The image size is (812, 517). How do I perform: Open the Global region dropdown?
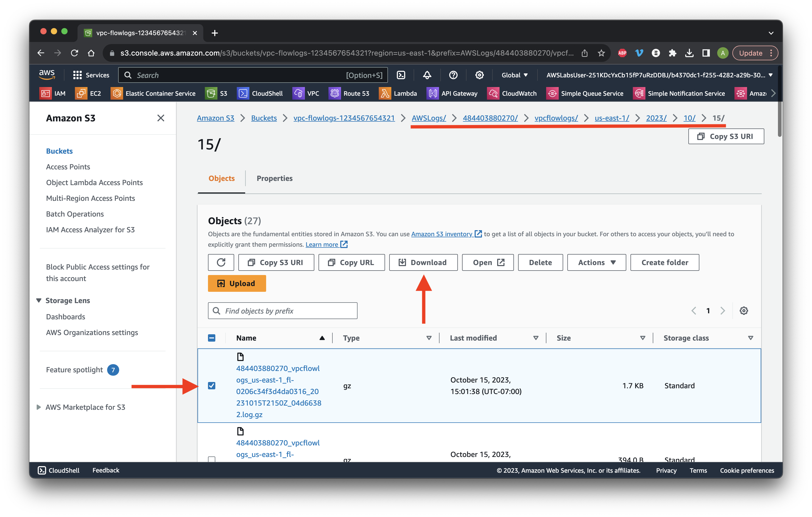pyautogui.click(x=514, y=75)
